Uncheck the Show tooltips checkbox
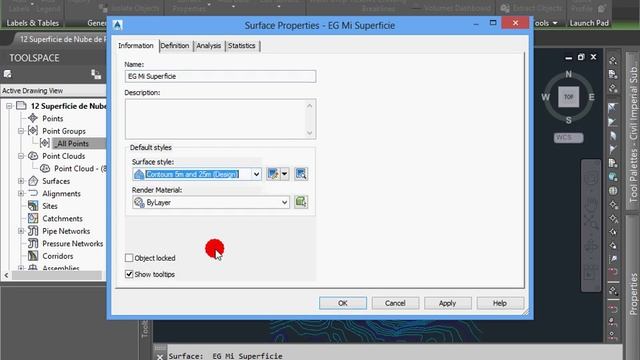 point(129,274)
